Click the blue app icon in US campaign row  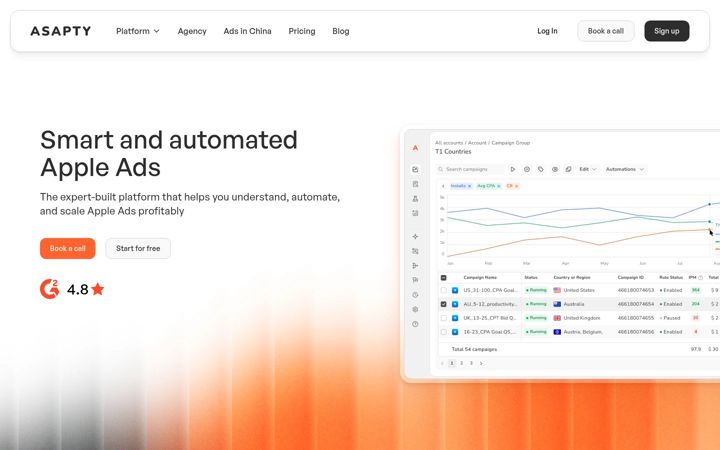click(x=455, y=290)
